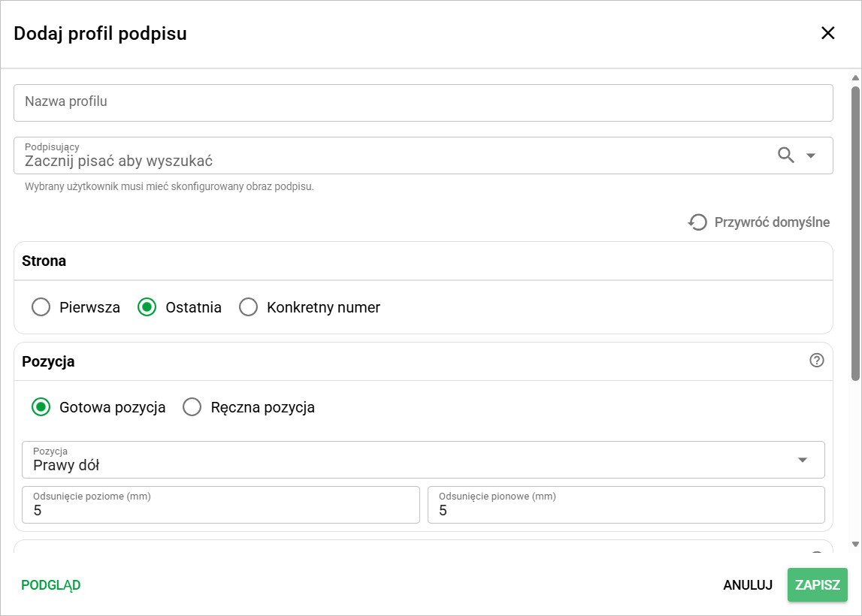The width and height of the screenshot is (862, 616).
Task: Click the Odsunięcie pionowe (mm) field
Action: point(626,505)
